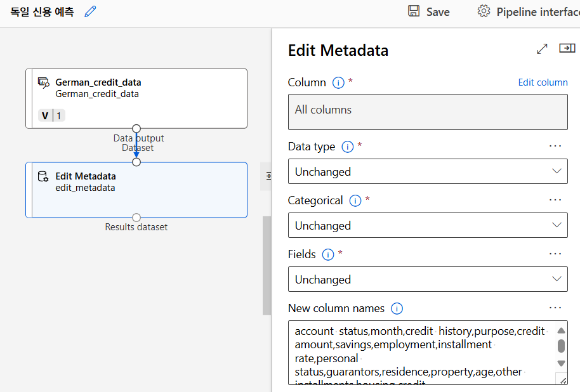Screen dimensions: 580x392
Task: Click the New column names text area
Action: 419,353
